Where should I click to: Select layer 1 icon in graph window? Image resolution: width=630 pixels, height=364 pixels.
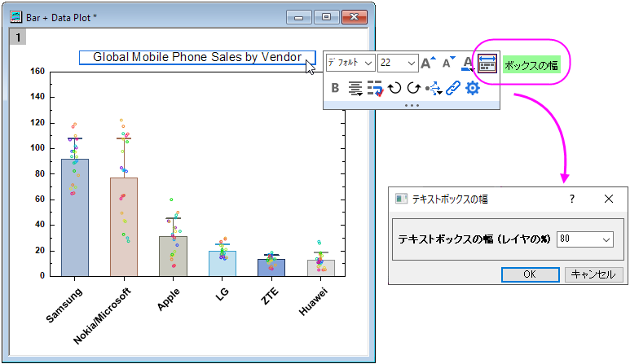(18, 37)
